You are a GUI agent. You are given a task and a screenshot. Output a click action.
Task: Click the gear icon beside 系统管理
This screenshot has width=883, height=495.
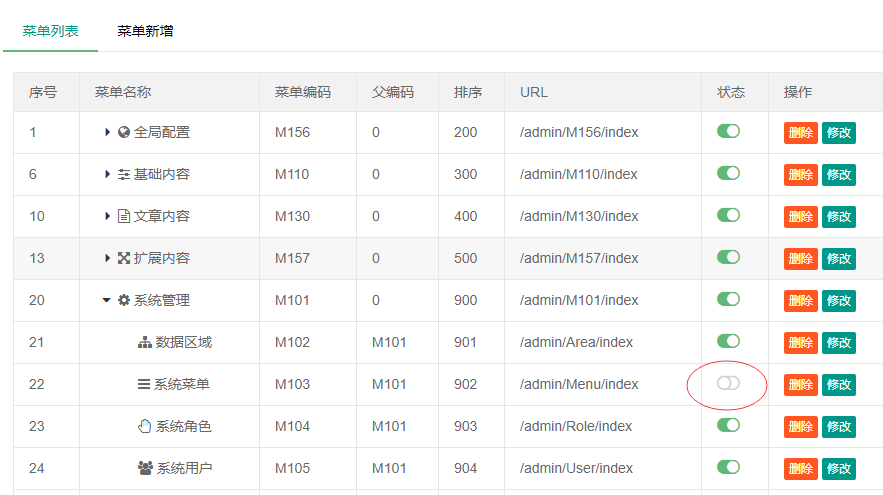(124, 300)
